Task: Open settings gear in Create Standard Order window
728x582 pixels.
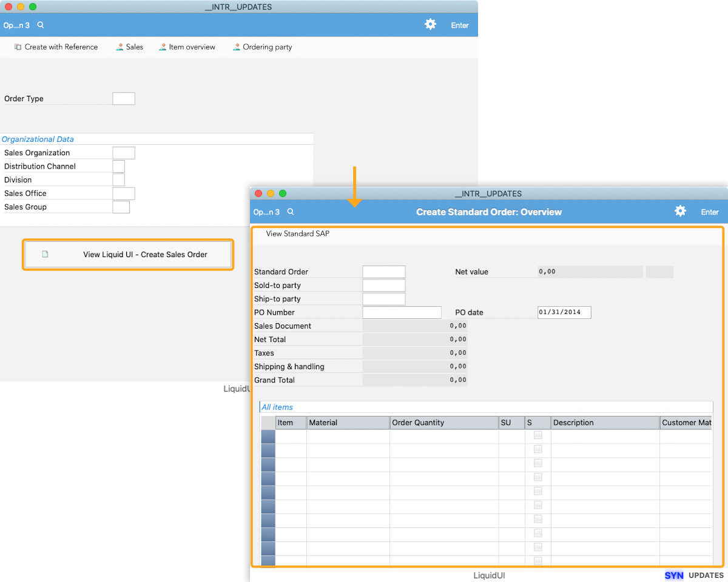Action: point(680,211)
